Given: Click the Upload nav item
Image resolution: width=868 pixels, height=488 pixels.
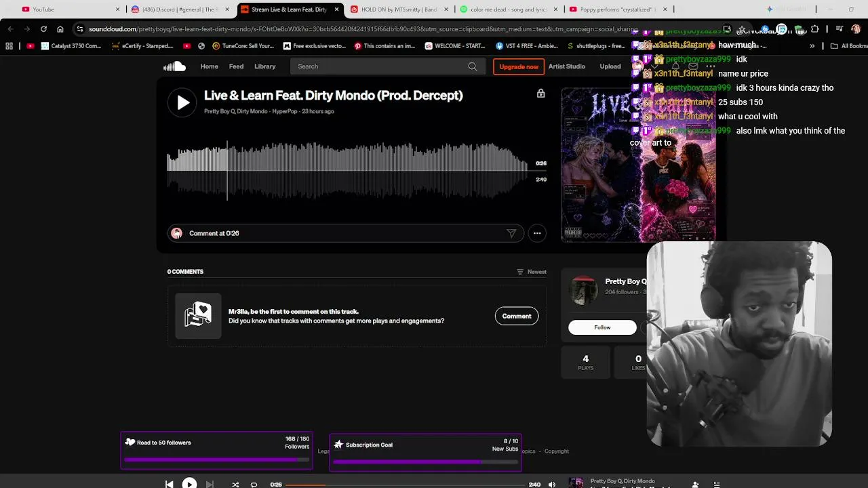Looking at the screenshot, I should [x=610, y=66].
